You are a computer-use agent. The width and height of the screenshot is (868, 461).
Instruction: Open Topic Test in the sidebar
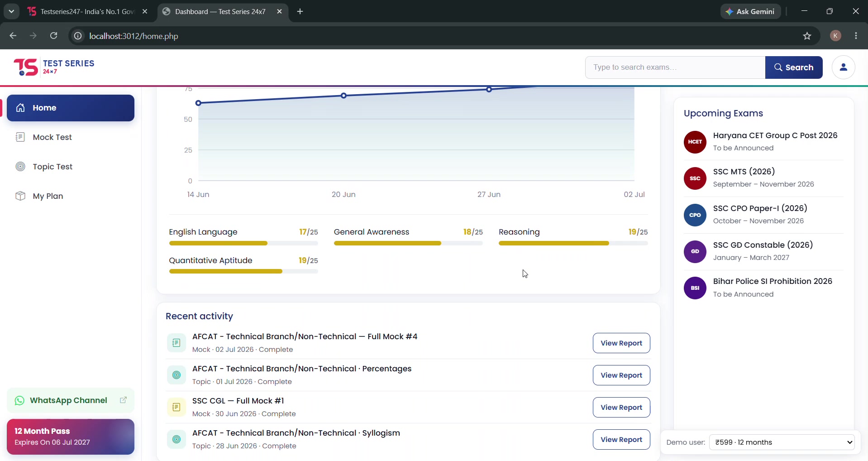71,167
